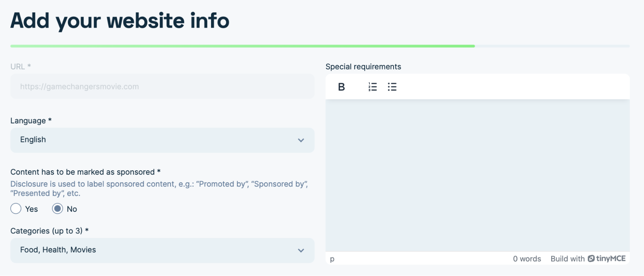Select the Yes radio button for sponsored content
This screenshot has width=644, height=276.
pos(16,209)
